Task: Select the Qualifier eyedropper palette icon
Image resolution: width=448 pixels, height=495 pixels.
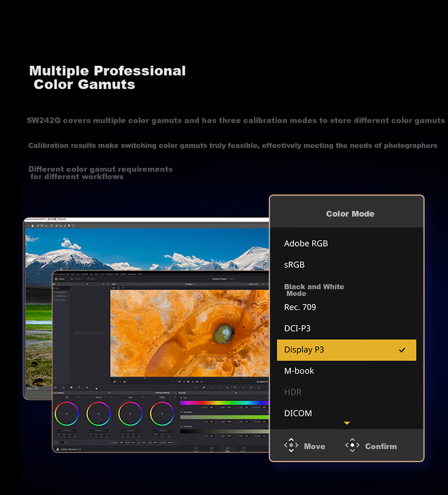Action: click(x=204, y=387)
